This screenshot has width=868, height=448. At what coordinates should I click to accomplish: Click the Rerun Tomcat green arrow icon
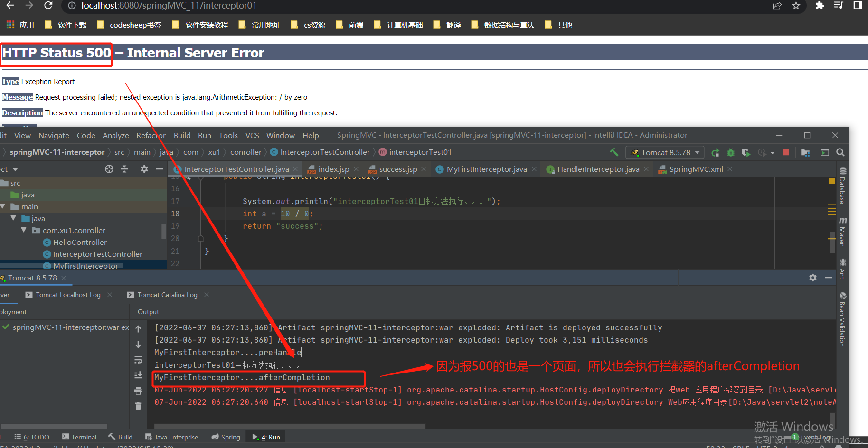coord(715,152)
